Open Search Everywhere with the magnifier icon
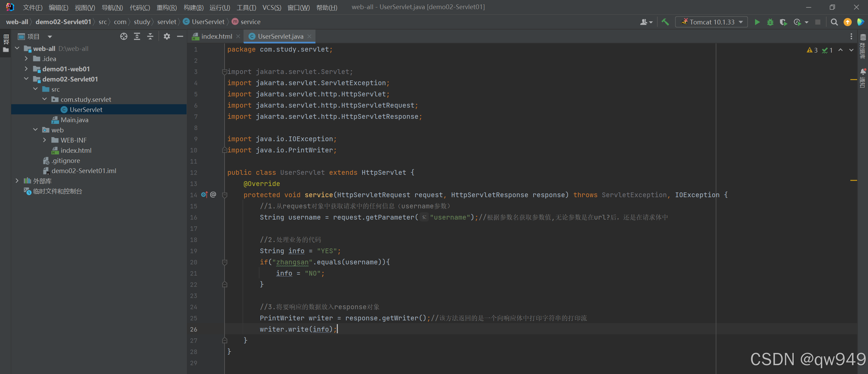This screenshot has height=374, width=868. 834,22
